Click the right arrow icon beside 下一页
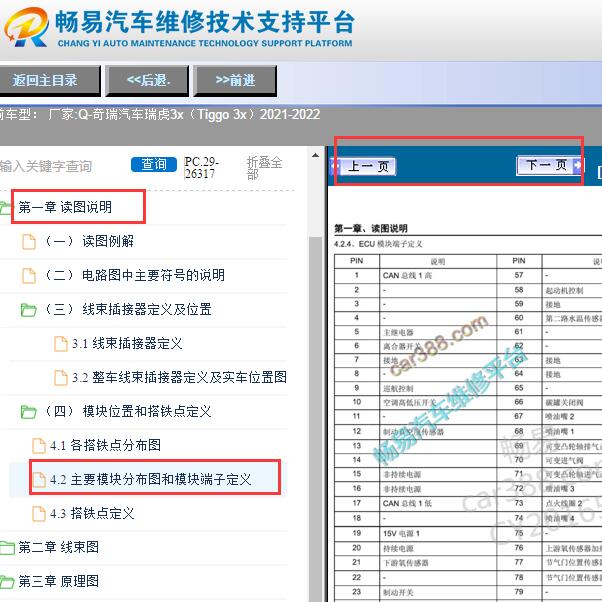This screenshot has width=602, height=602. tap(577, 165)
